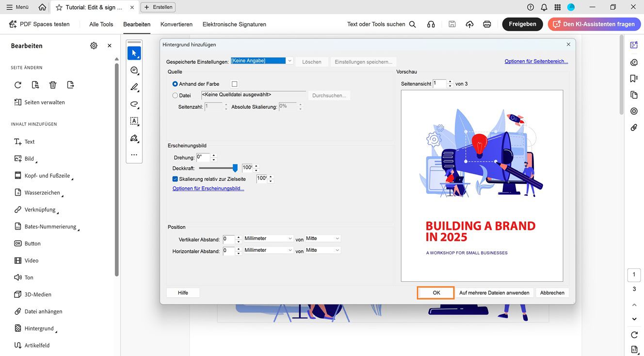Go to the Home icon
The width and height of the screenshot is (644, 356).
pyautogui.click(x=43, y=7)
